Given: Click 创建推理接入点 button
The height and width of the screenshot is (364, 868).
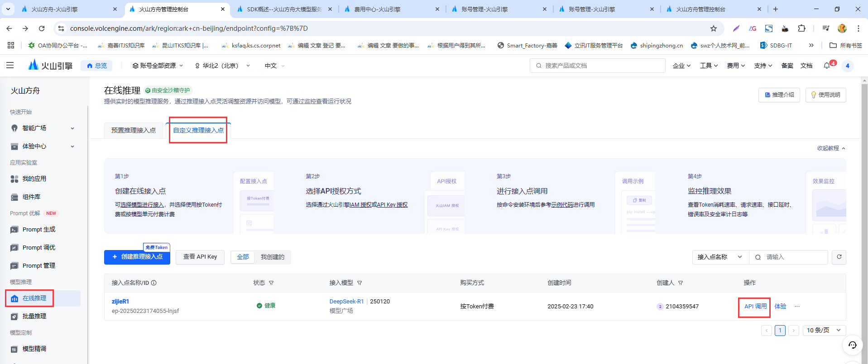Looking at the screenshot, I should (x=137, y=257).
